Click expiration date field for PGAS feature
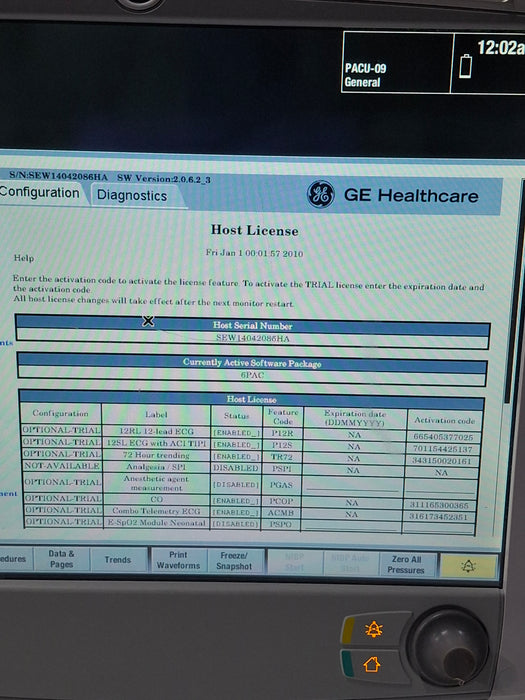The image size is (525, 700). pyautogui.click(x=352, y=484)
